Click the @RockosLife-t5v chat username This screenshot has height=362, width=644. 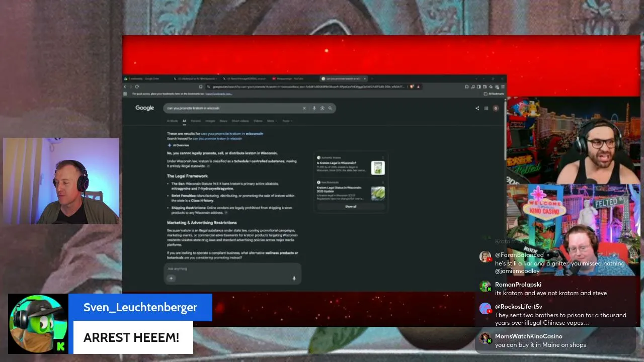519,307
